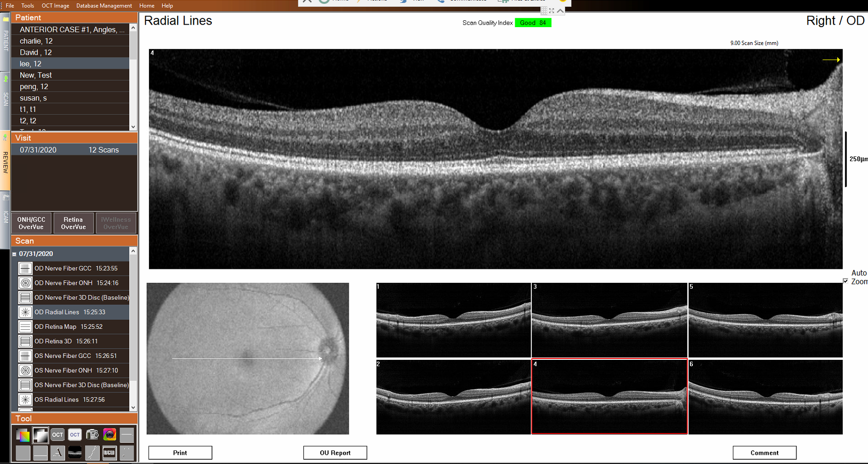The height and width of the screenshot is (464, 868).
Task: Open the OCT Image menu
Action: (x=55, y=6)
